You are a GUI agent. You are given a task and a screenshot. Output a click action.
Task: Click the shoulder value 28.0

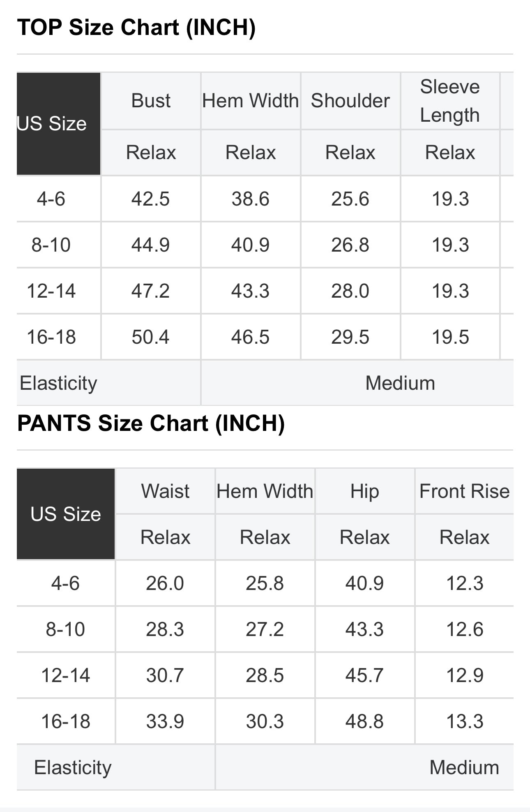point(350,291)
